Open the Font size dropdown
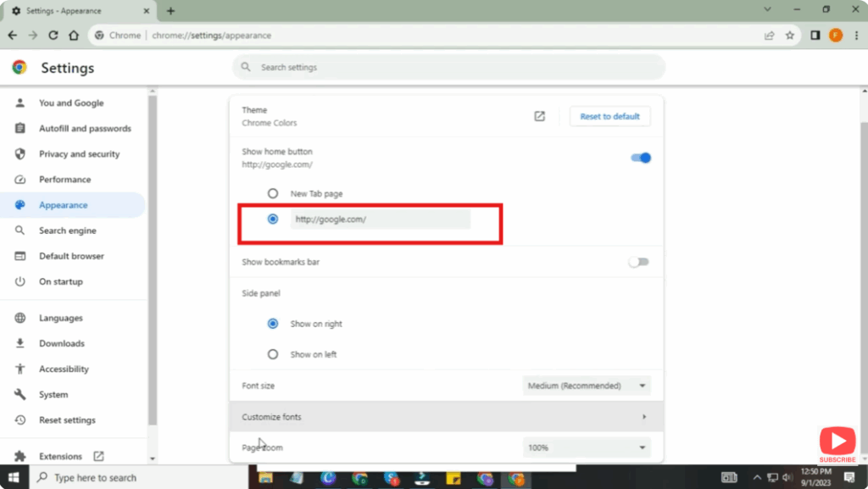The height and width of the screenshot is (489, 868). tap(587, 386)
